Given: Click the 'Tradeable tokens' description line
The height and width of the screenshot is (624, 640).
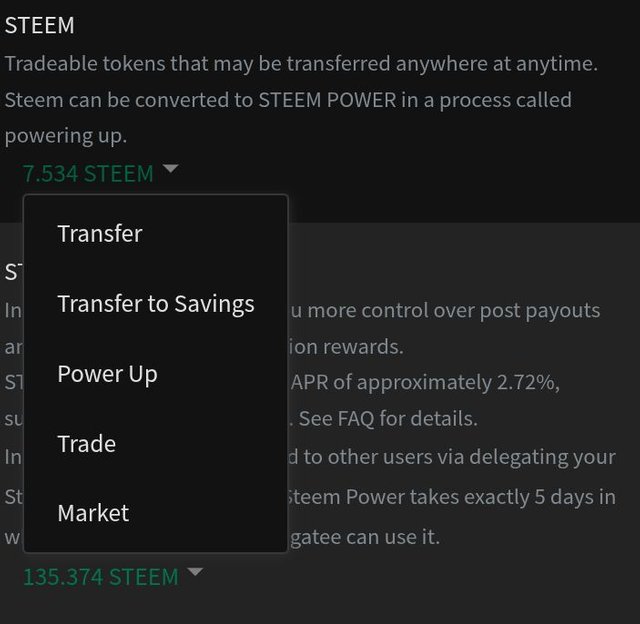Looking at the screenshot, I should tap(300, 64).
